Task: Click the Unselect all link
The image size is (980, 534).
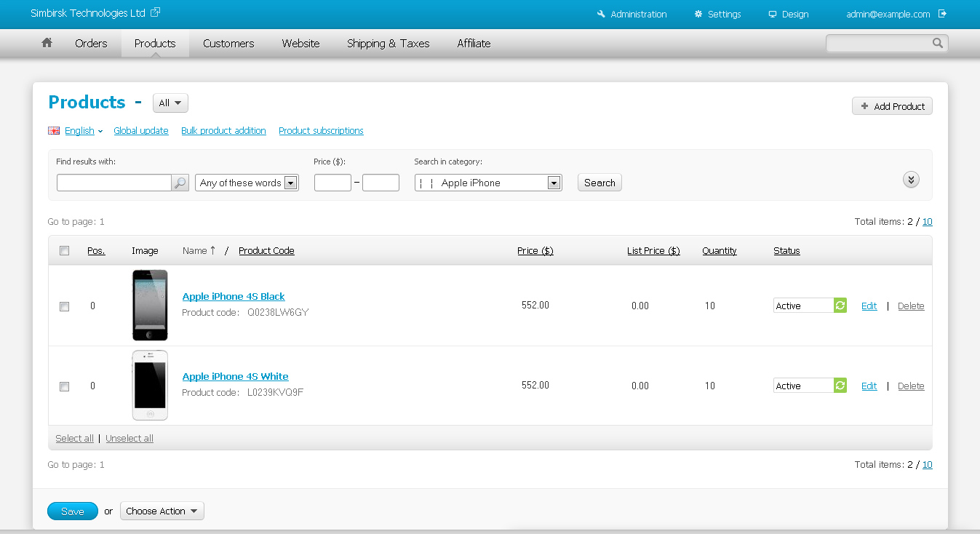Action: (x=130, y=438)
